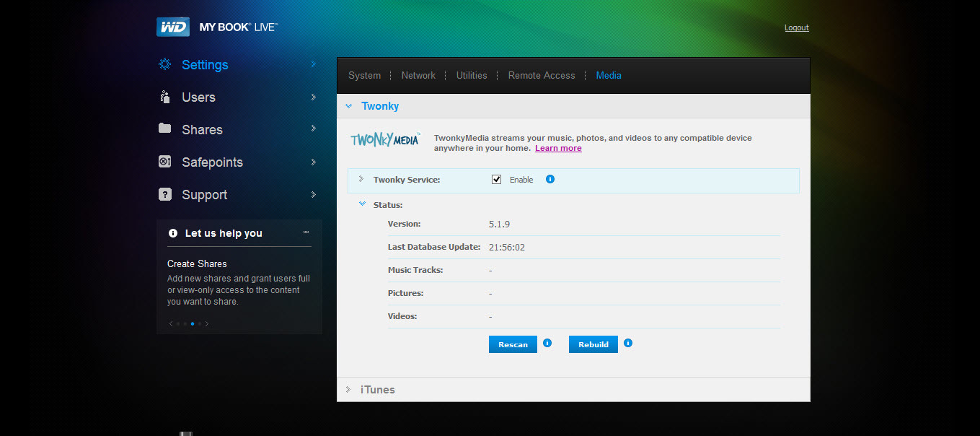This screenshot has height=436, width=980.
Task: Select the second help tip dot
Action: pyautogui.click(x=185, y=323)
